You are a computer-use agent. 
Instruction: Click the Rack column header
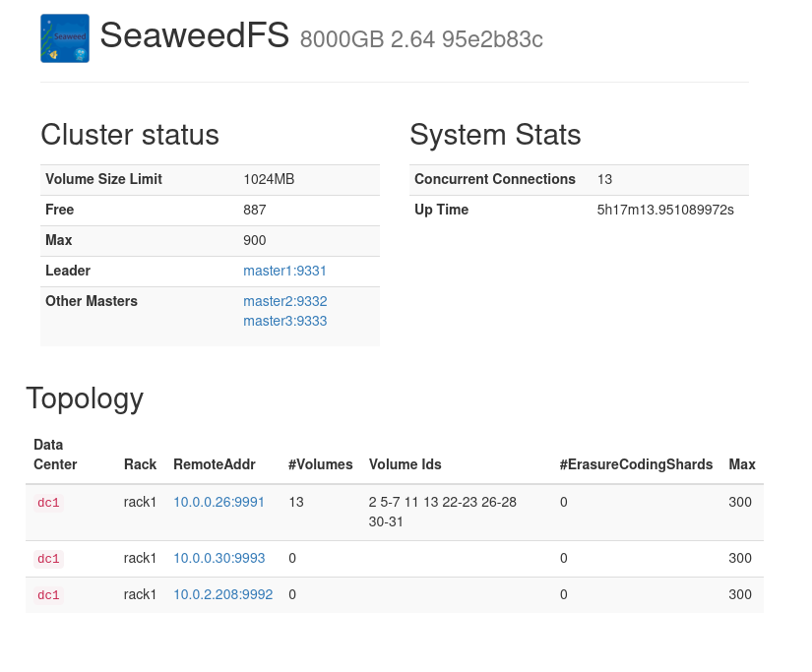140,464
